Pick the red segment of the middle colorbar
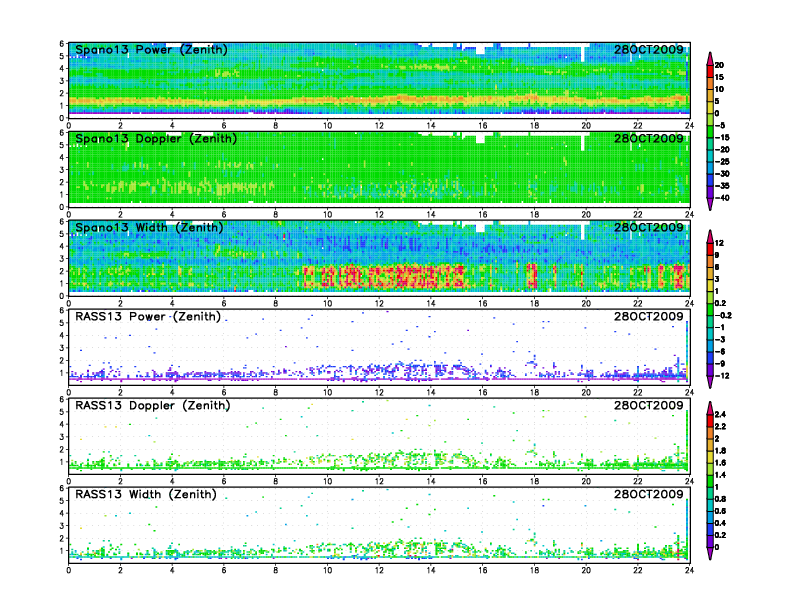792x612 pixels. pos(710,249)
